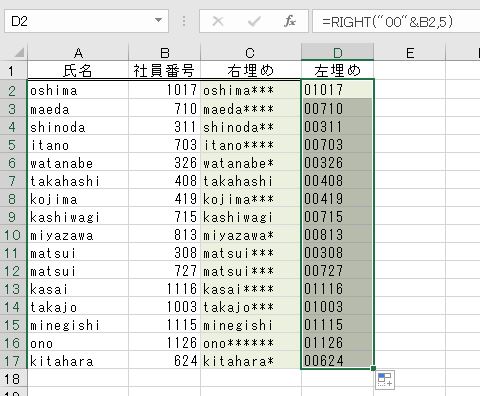Select column D header
The width and height of the screenshot is (480, 396).
coord(338,52)
